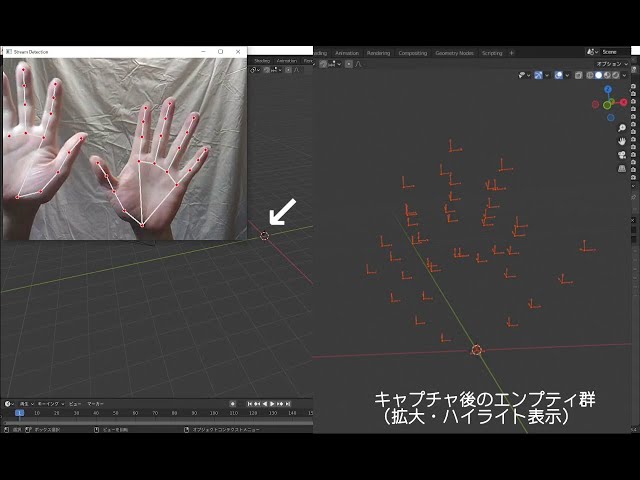This screenshot has width=640, height=480.
Task: Switch orthographic/perspective grid icon
Action: coord(622,169)
